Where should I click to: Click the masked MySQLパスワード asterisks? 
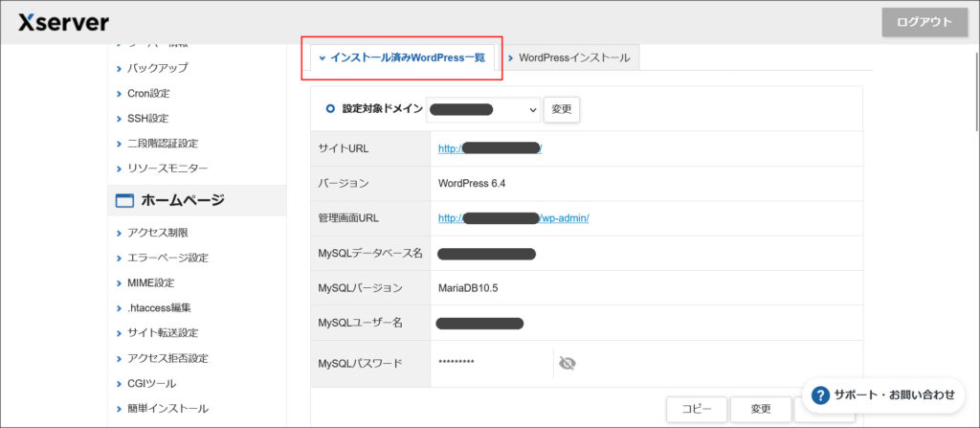[x=457, y=363]
